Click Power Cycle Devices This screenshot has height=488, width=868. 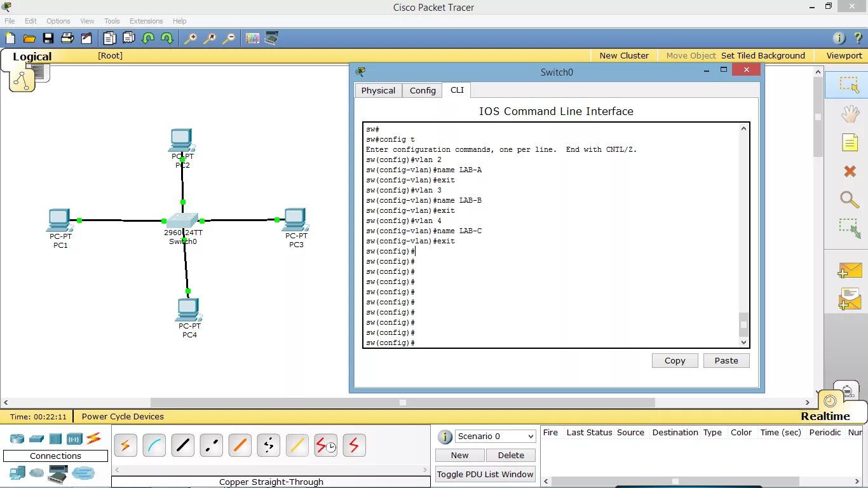pyautogui.click(x=123, y=416)
